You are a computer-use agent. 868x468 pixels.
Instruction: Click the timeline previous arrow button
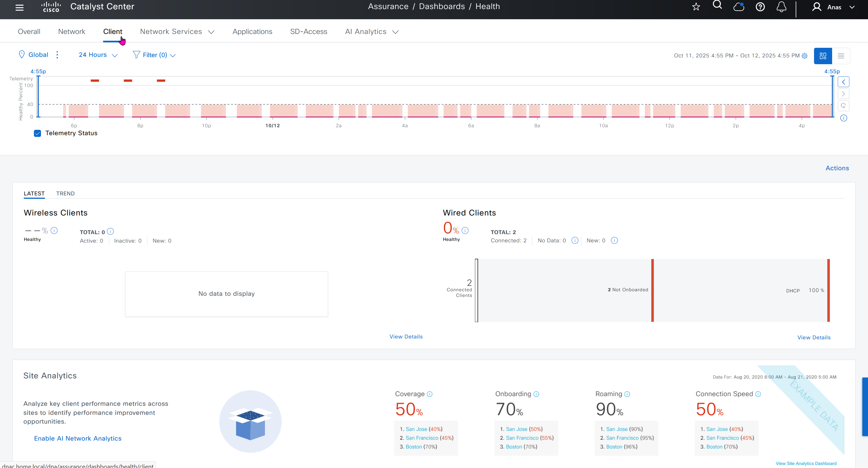(843, 82)
